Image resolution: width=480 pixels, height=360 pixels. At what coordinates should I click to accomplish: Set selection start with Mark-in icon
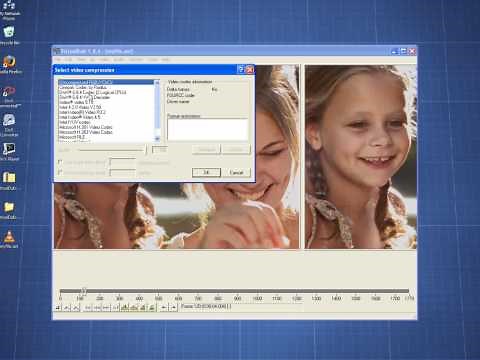click(163, 307)
